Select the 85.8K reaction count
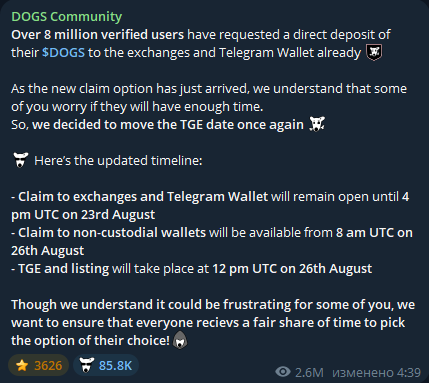This screenshot has width=429, height=383. 115,366
